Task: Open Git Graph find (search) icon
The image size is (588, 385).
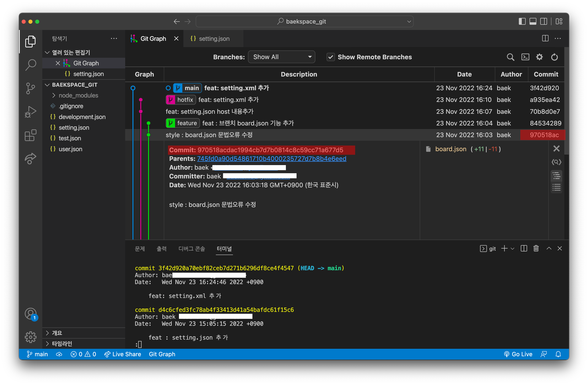Action: pyautogui.click(x=510, y=57)
